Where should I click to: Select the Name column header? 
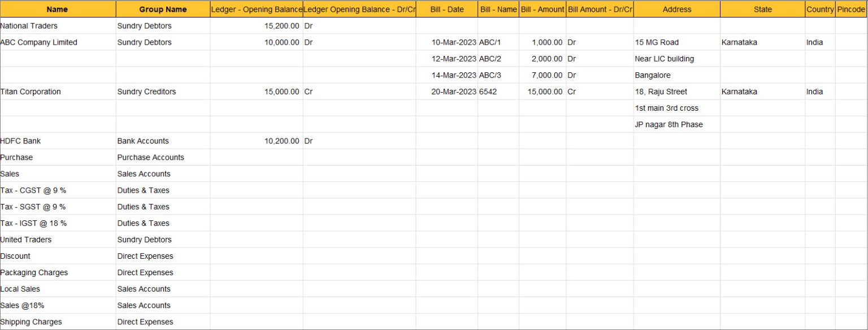click(x=57, y=9)
